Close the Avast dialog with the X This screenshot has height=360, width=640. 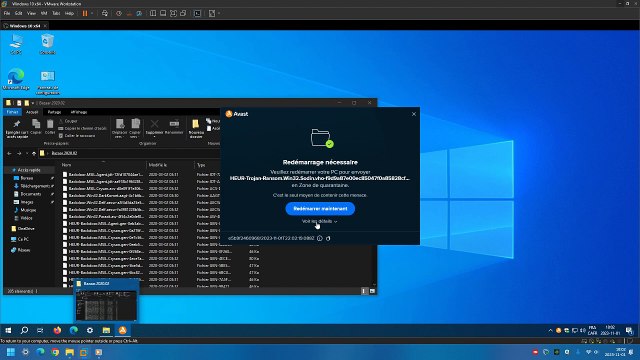(414, 114)
